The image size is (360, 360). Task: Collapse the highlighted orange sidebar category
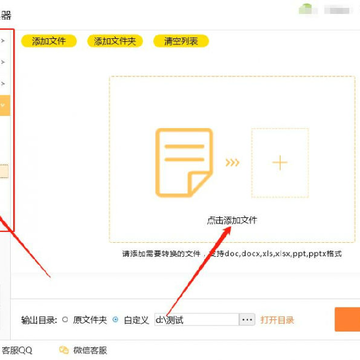(5, 105)
